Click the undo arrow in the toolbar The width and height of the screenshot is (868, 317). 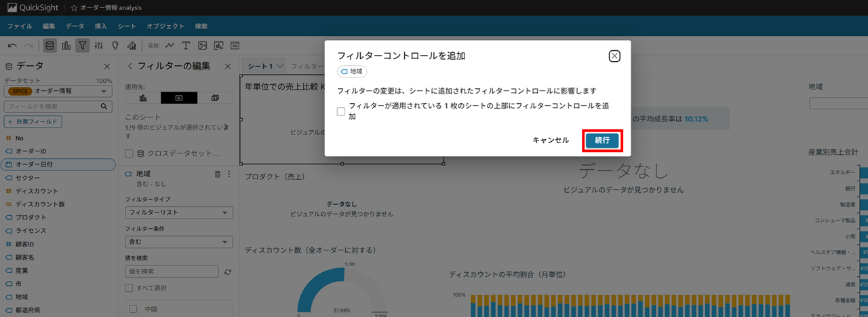point(12,45)
